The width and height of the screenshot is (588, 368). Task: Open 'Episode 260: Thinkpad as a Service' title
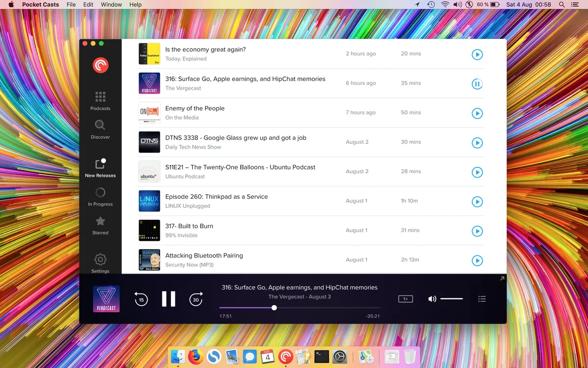click(x=217, y=197)
